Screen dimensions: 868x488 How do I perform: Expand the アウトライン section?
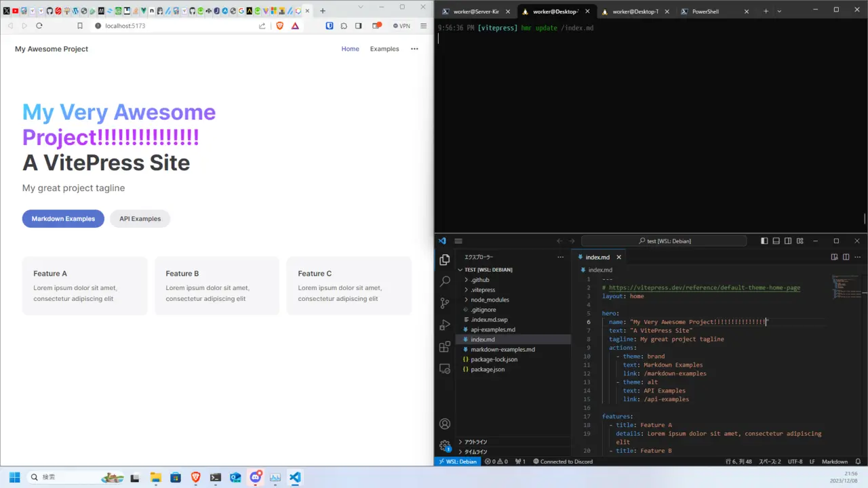pyautogui.click(x=513, y=442)
